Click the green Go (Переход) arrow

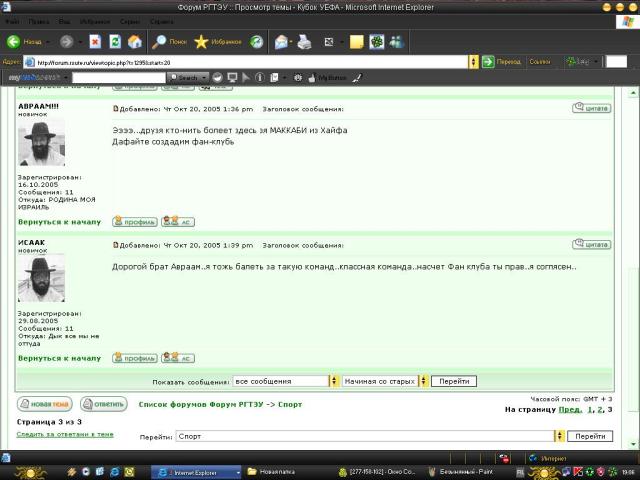click(488, 61)
